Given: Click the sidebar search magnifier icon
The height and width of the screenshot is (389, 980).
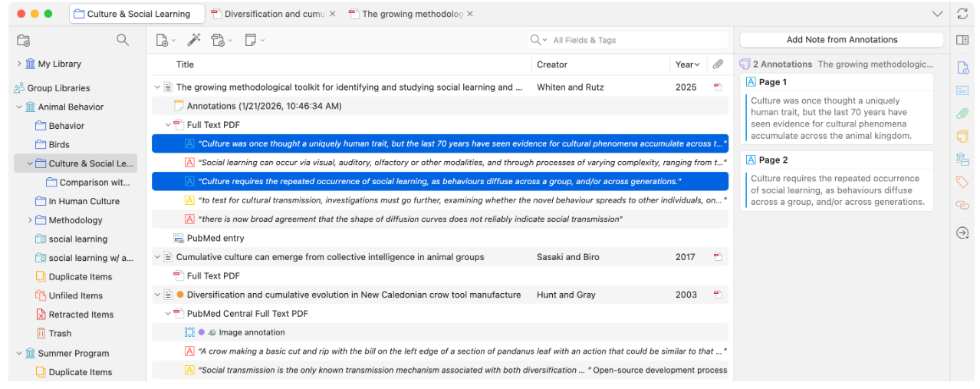Looking at the screenshot, I should tap(123, 40).
